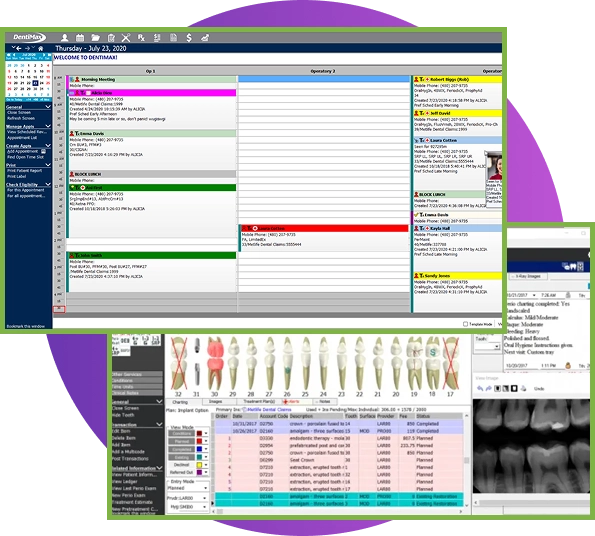Switch to the Notes tab

(324, 401)
